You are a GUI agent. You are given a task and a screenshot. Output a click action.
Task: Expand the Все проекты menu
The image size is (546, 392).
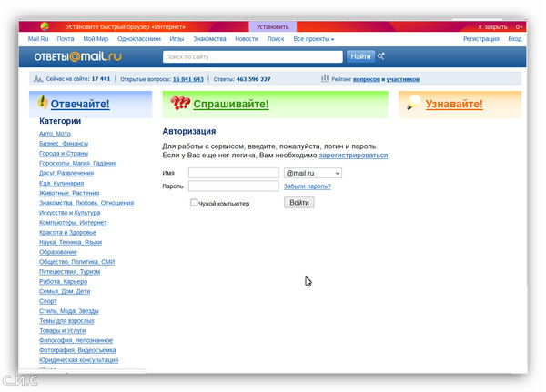pos(313,39)
